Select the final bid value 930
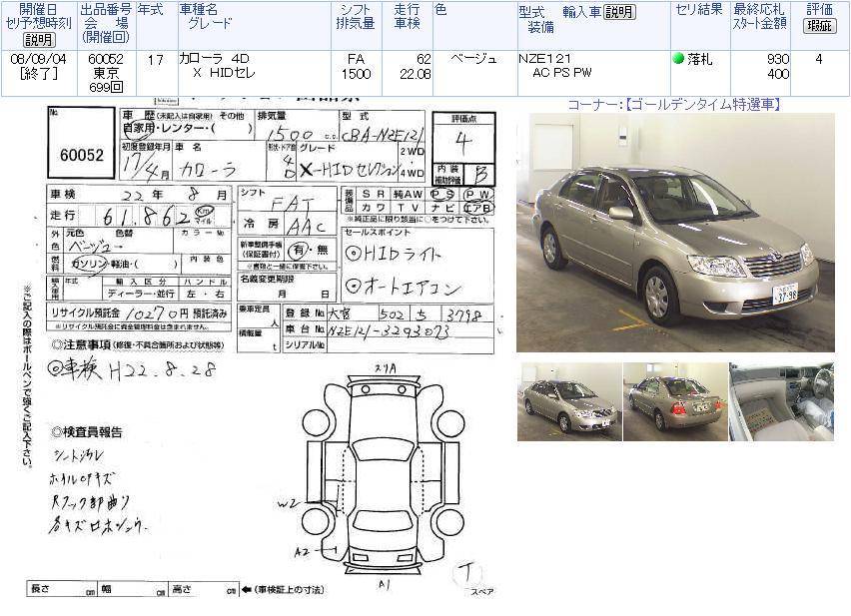The height and width of the screenshot is (616, 851). point(778,59)
